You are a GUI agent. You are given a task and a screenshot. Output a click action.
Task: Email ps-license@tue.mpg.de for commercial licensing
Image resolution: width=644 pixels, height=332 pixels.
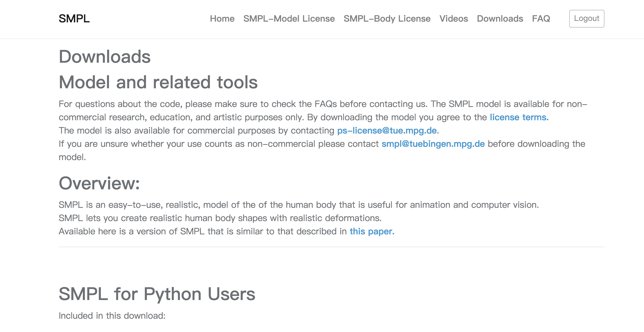click(386, 130)
